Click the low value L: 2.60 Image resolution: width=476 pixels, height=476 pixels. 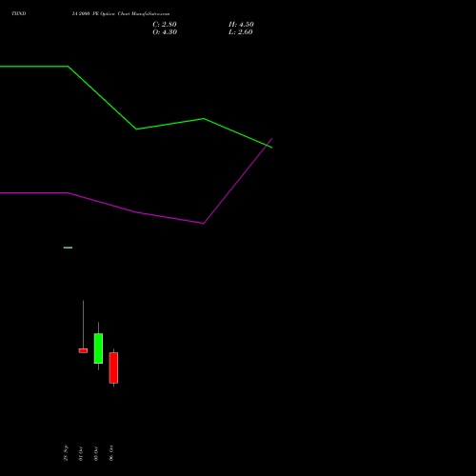point(241,32)
